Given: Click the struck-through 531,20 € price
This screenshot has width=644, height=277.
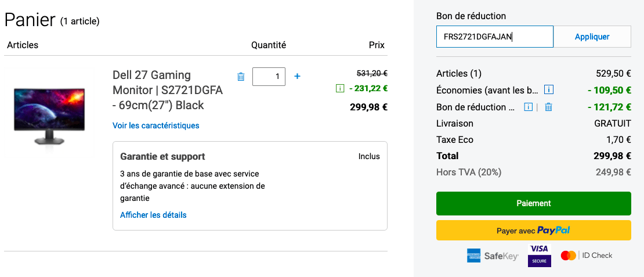Looking at the screenshot, I should tap(372, 74).
